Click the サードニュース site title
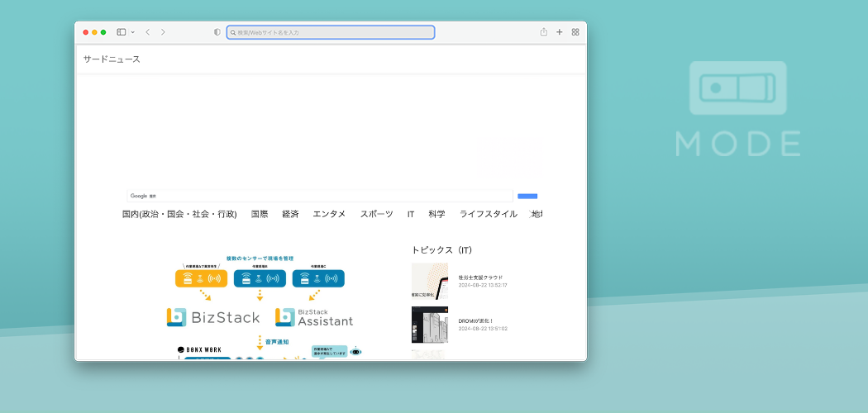 click(x=112, y=59)
